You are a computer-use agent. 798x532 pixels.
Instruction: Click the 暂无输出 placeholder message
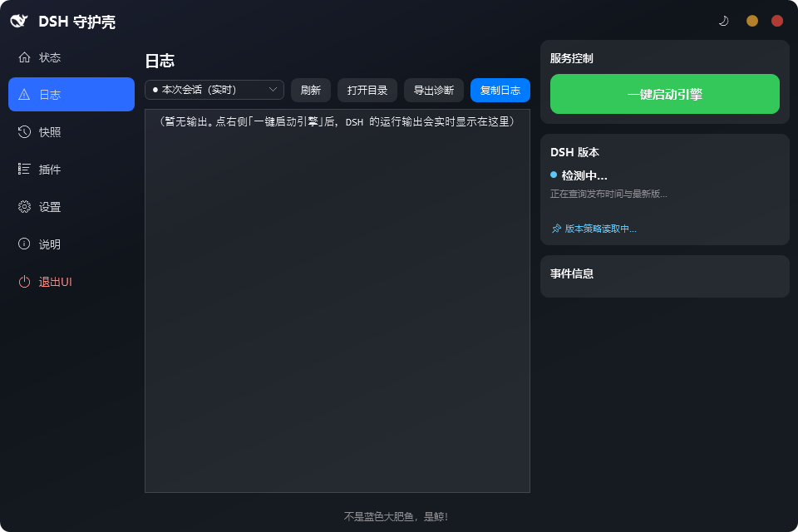337,121
